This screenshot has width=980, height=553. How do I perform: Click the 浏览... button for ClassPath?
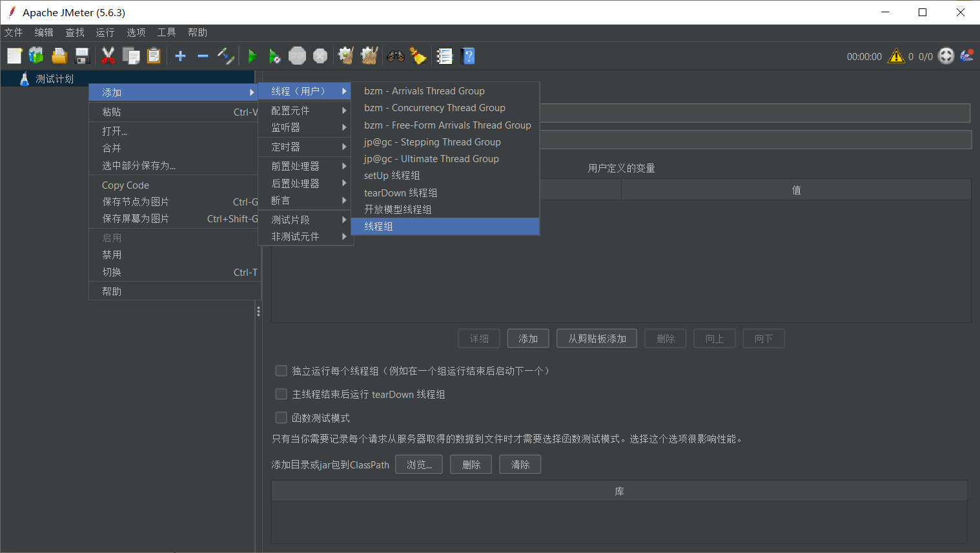click(x=418, y=464)
